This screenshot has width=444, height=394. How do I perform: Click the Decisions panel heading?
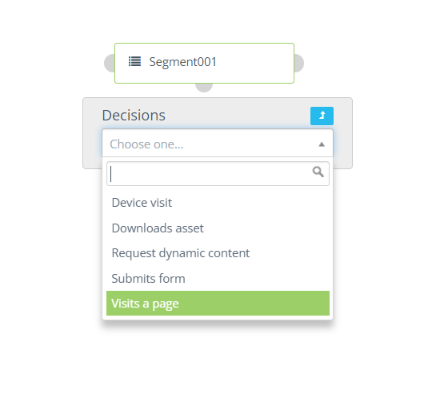point(134,115)
